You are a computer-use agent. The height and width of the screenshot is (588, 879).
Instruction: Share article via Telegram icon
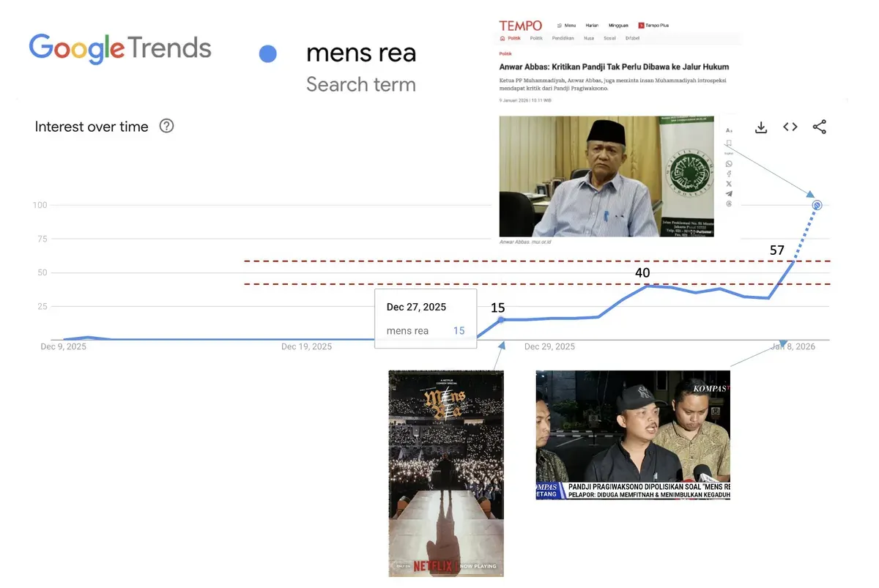[729, 194]
